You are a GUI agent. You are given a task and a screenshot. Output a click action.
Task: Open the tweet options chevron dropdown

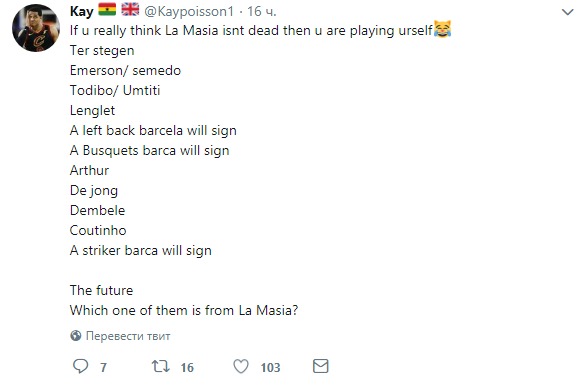coord(568,12)
